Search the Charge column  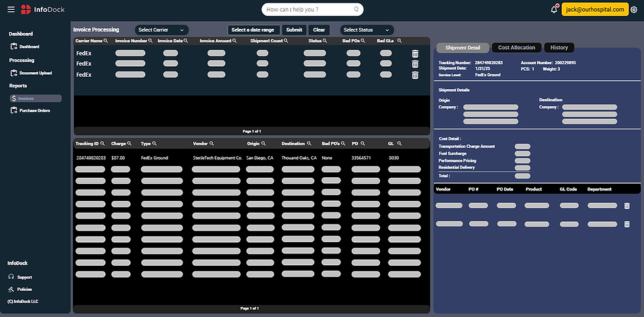pos(129,144)
